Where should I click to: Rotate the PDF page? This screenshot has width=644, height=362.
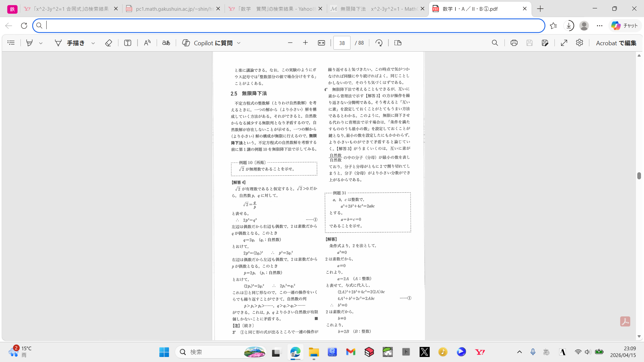[x=379, y=43]
